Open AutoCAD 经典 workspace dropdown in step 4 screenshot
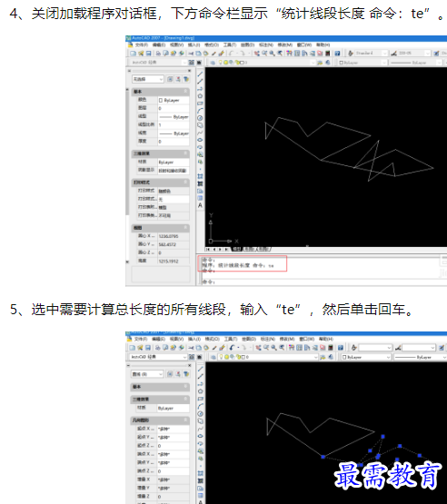The image size is (447, 504). point(159,63)
